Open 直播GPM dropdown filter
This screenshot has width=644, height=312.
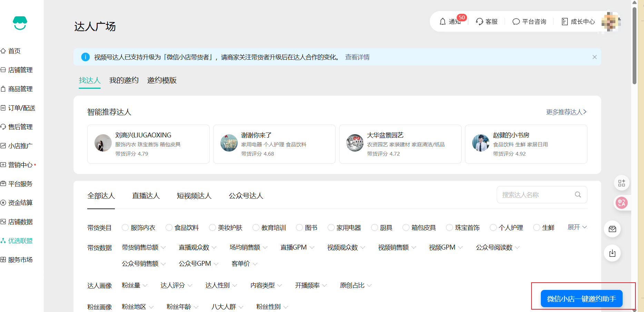point(297,247)
